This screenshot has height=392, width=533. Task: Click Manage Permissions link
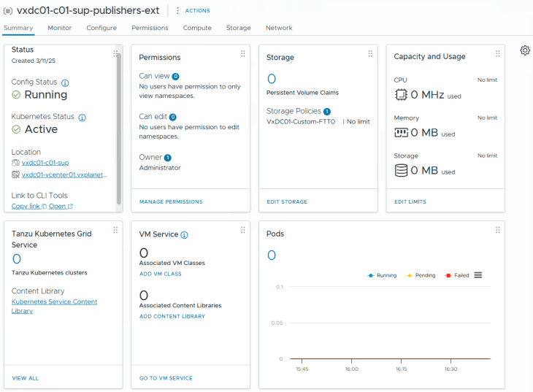(171, 201)
